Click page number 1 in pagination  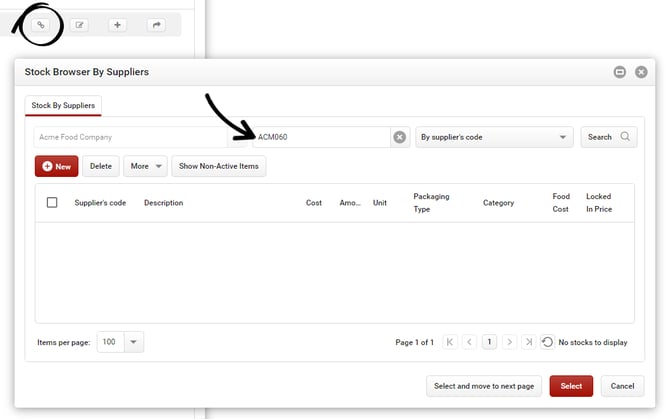[489, 342]
